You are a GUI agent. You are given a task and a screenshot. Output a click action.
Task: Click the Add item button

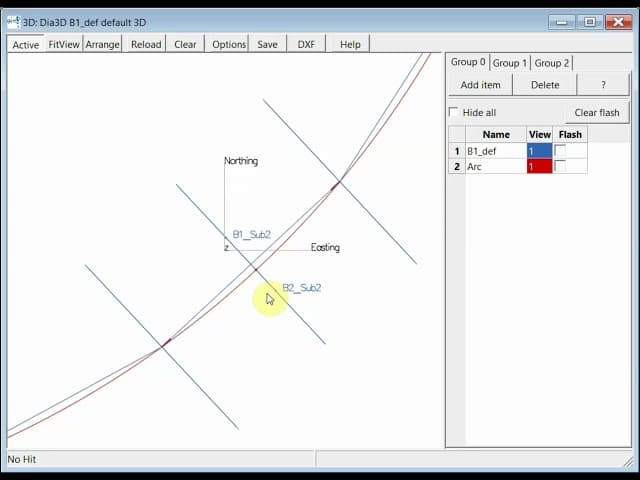[x=480, y=85]
